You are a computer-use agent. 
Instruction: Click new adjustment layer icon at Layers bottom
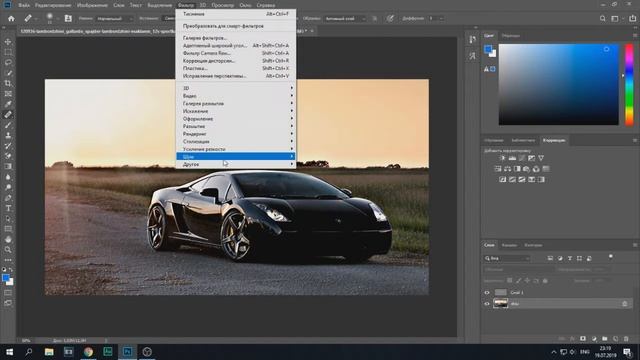point(594,339)
